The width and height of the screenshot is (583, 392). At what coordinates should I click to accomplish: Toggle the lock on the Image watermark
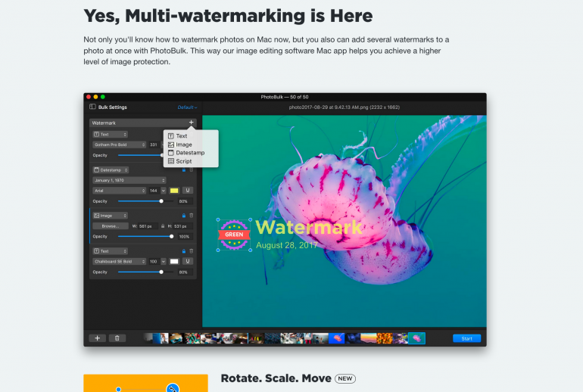coord(183,216)
